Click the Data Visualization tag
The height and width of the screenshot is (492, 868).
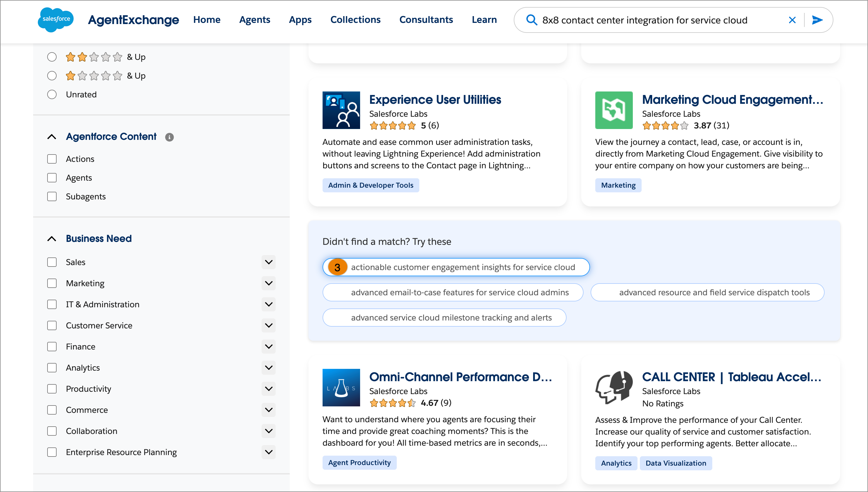(676, 463)
